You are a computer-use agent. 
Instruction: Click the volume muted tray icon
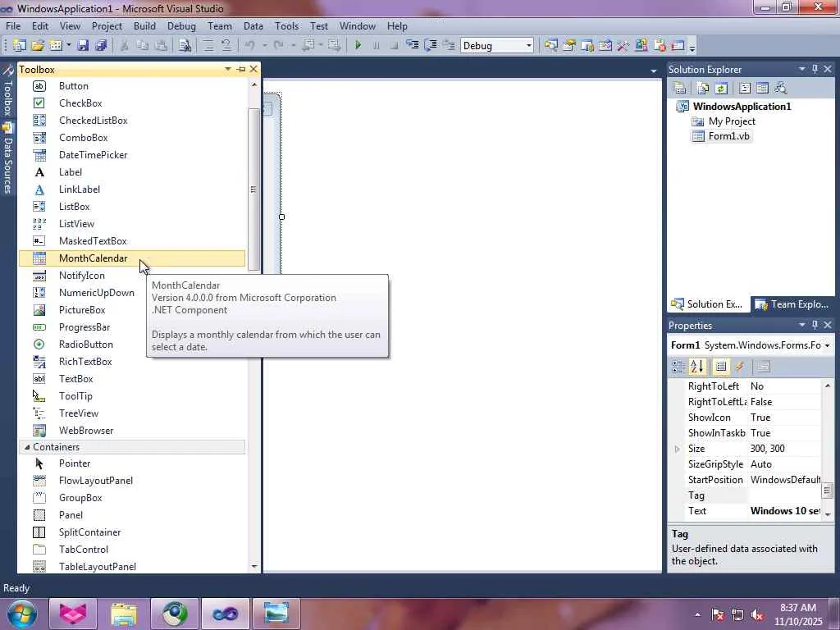point(757,615)
